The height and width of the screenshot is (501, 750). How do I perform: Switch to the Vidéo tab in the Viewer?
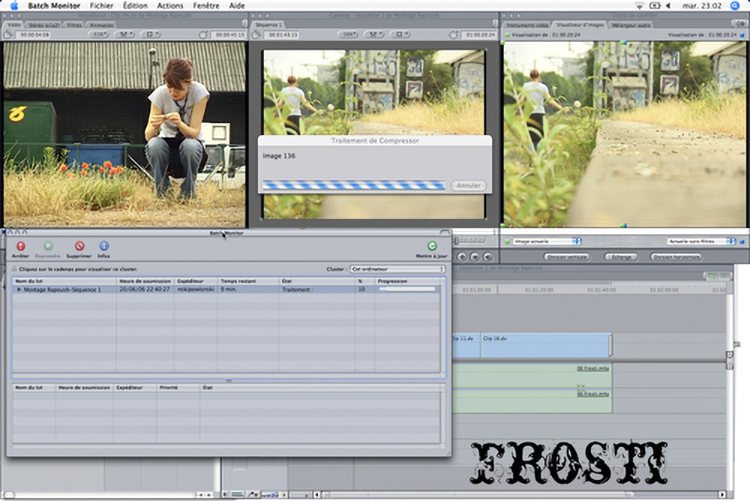click(14, 24)
